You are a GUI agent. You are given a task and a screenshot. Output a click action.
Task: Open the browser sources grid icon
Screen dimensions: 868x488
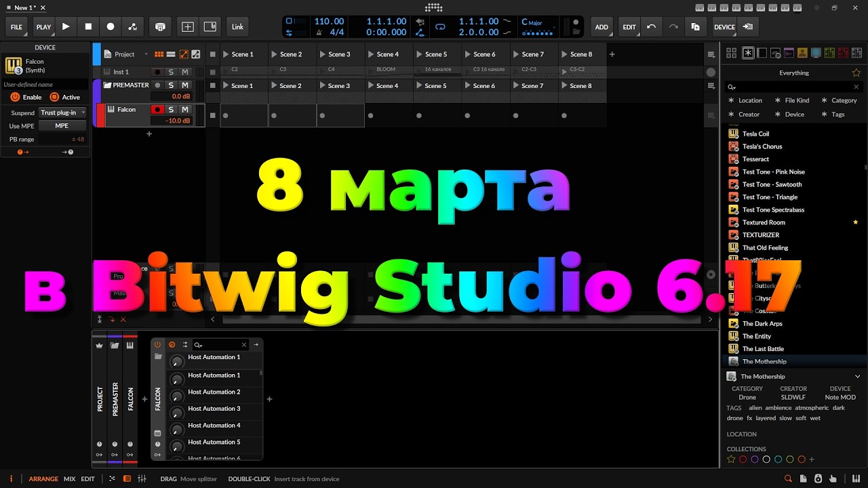(731, 53)
